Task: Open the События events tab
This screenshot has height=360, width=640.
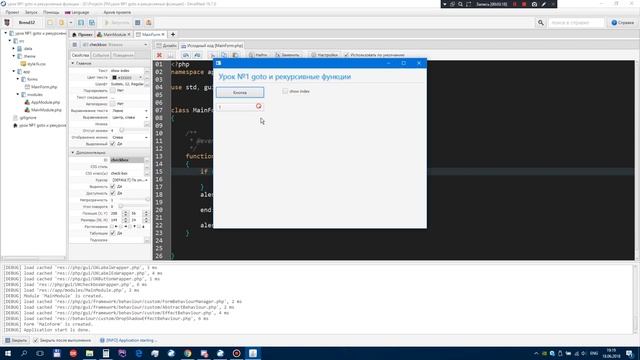Action: pos(100,55)
